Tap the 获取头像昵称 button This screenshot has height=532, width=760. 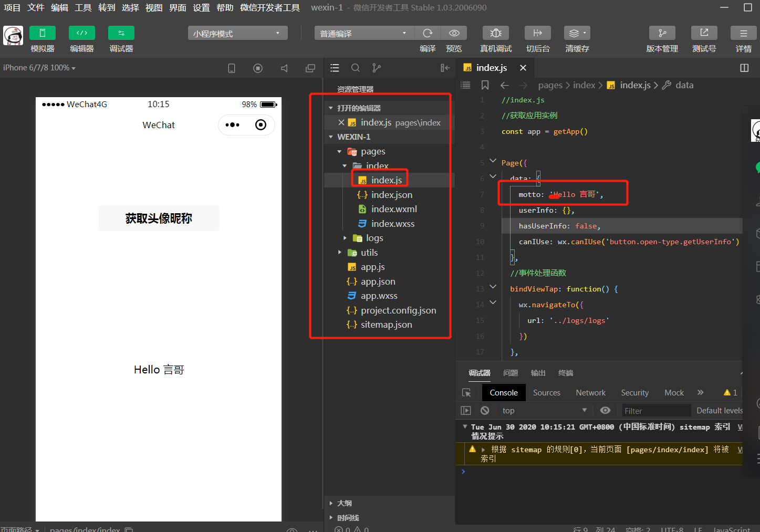coord(159,218)
